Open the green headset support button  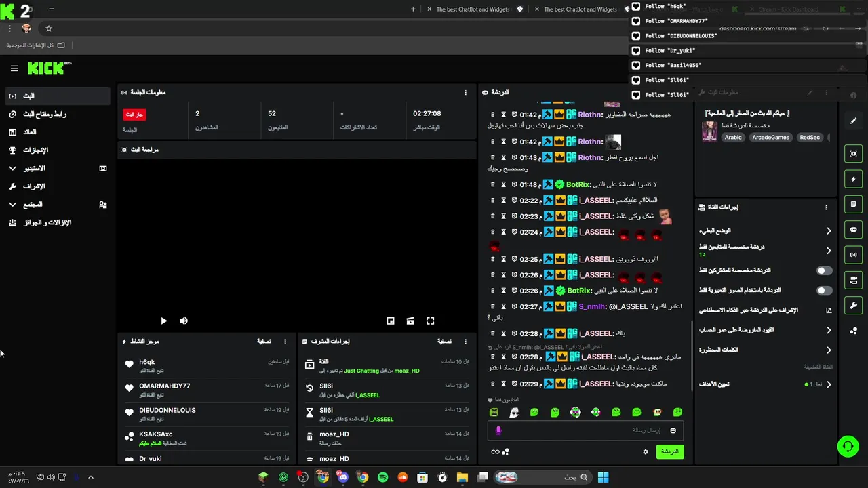[x=848, y=446]
